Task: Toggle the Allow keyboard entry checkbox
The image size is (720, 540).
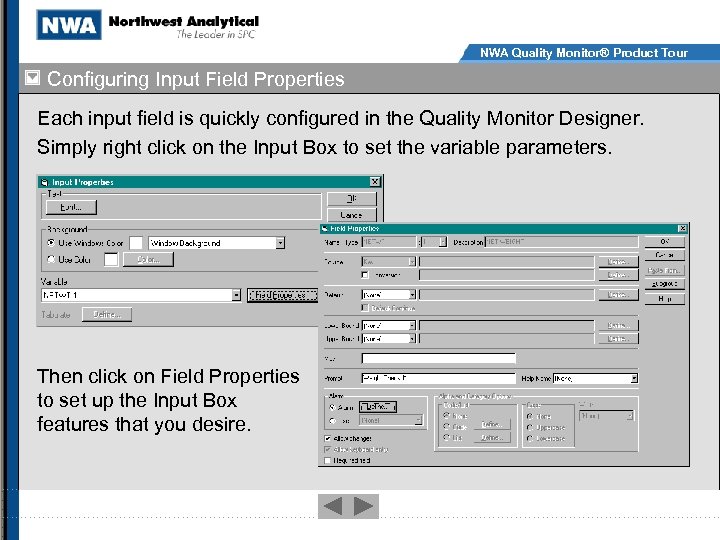Action: 327,449
